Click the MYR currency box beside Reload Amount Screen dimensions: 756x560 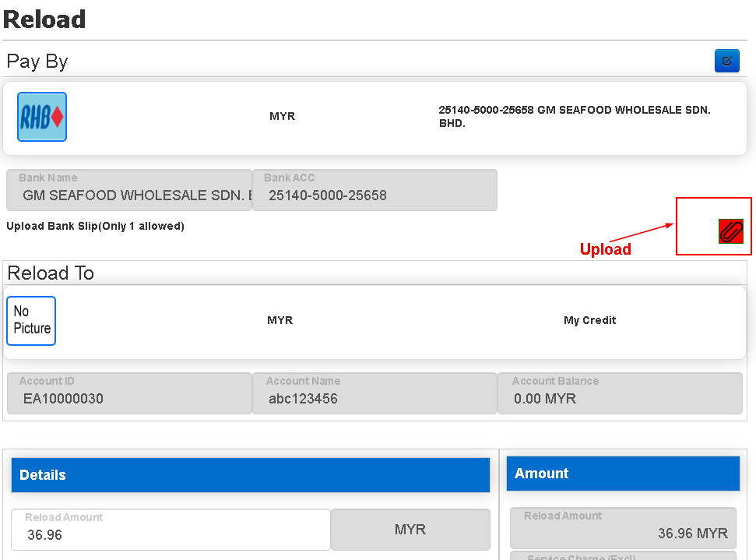click(x=410, y=530)
